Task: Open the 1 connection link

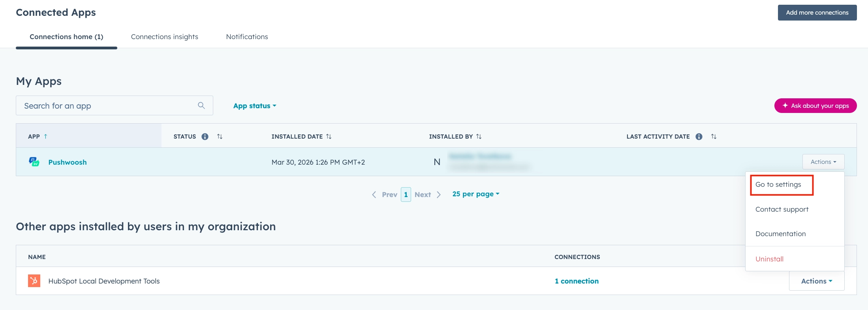Action: point(577,281)
